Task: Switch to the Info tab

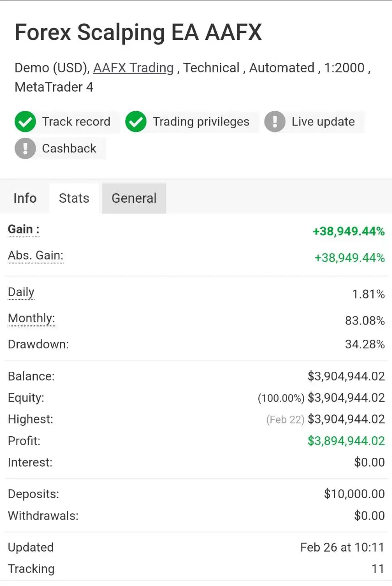Action: click(x=25, y=198)
